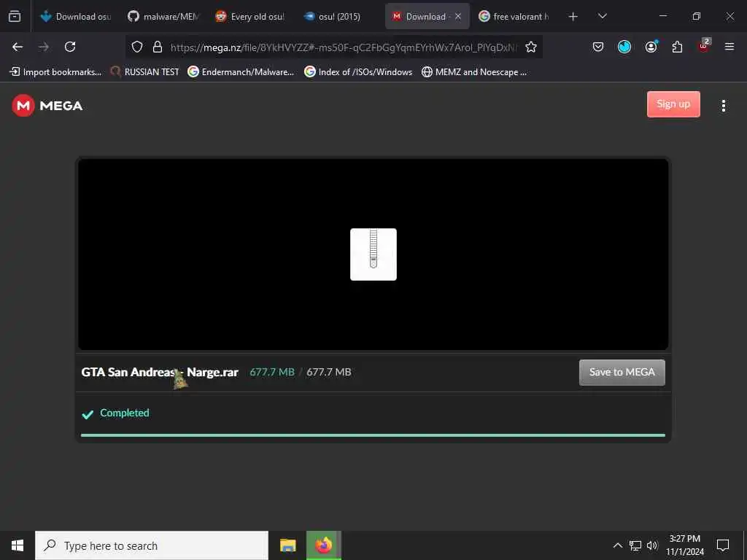Close the MEGA Download tab

pos(458,16)
